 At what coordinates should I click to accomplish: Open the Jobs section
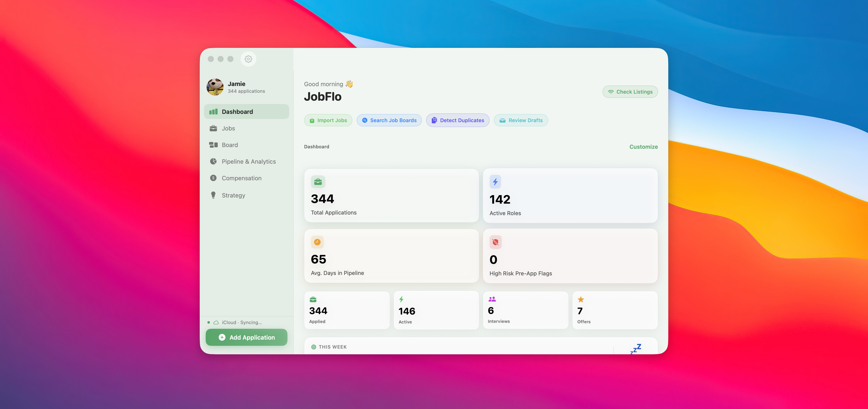pos(246,128)
